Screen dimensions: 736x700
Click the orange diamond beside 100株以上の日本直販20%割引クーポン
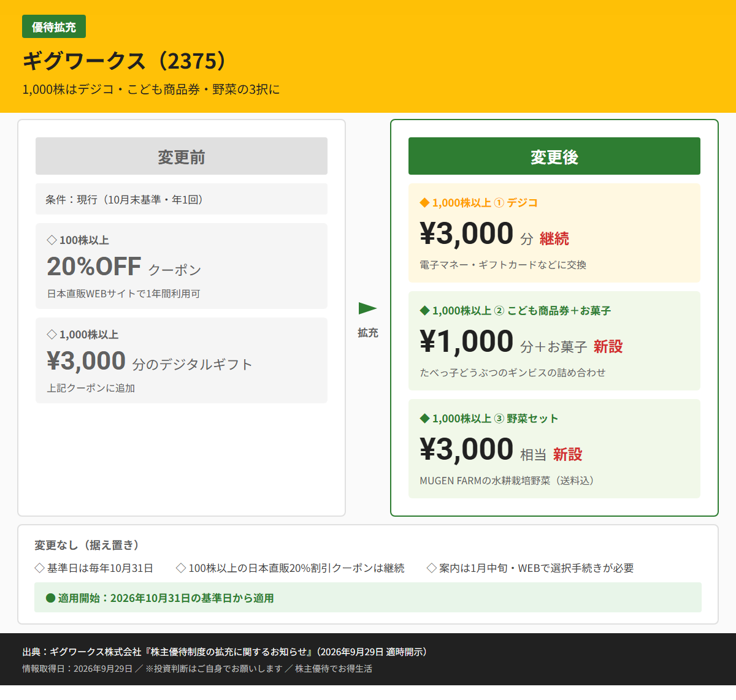(x=181, y=568)
